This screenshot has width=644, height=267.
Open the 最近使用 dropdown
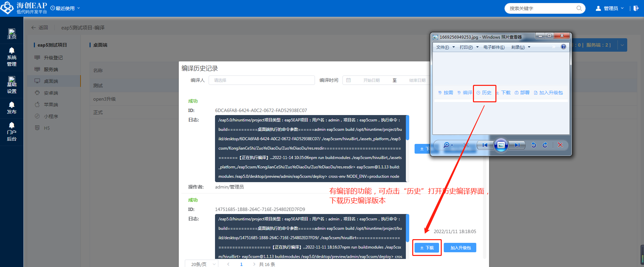click(x=65, y=8)
